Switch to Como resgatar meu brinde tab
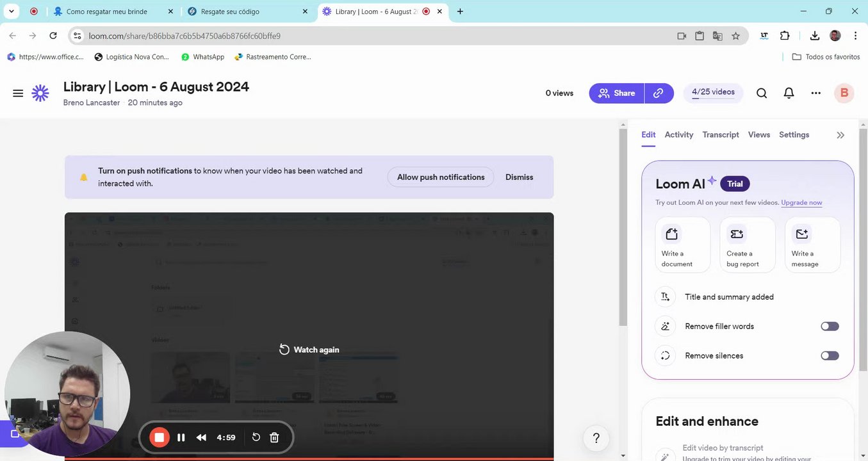This screenshot has width=868, height=461. pos(114,12)
